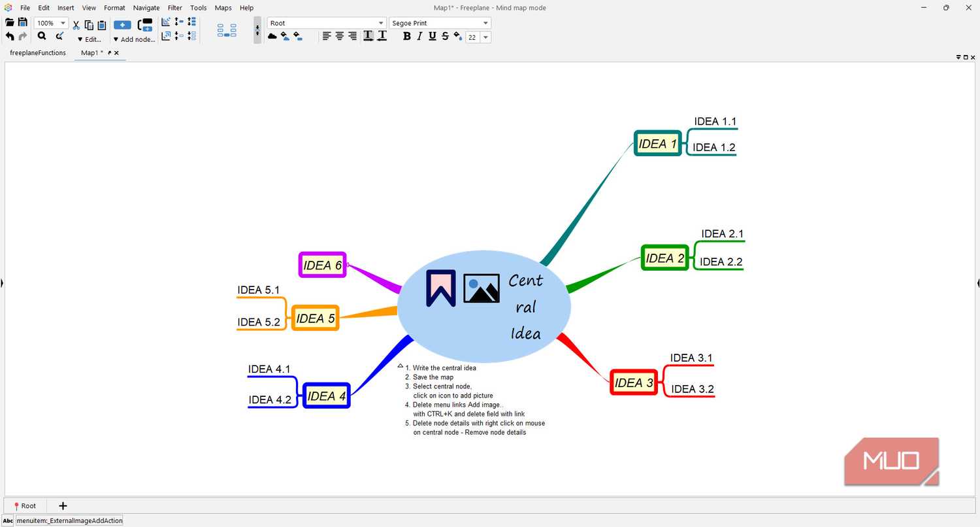Image resolution: width=980 pixels, height=527 pixels.
Task: Click the map layout overview icon
Action: click(227, 30)
